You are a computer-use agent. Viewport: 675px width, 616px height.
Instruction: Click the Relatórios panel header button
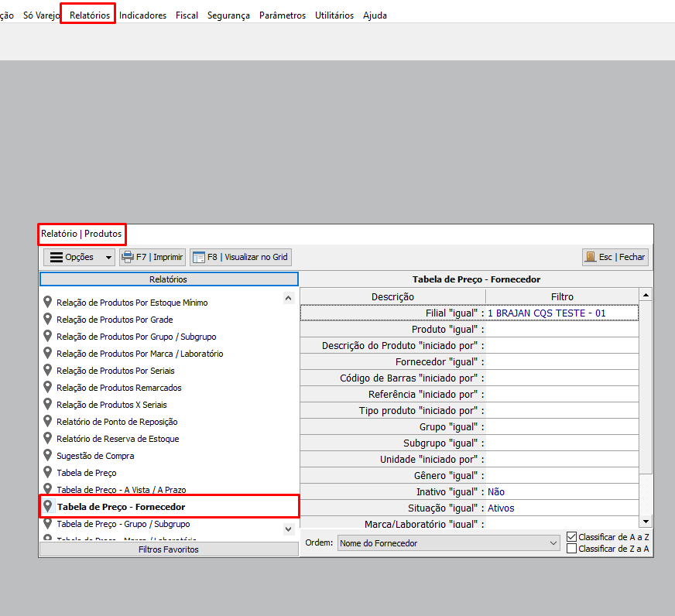click(168, 279)
